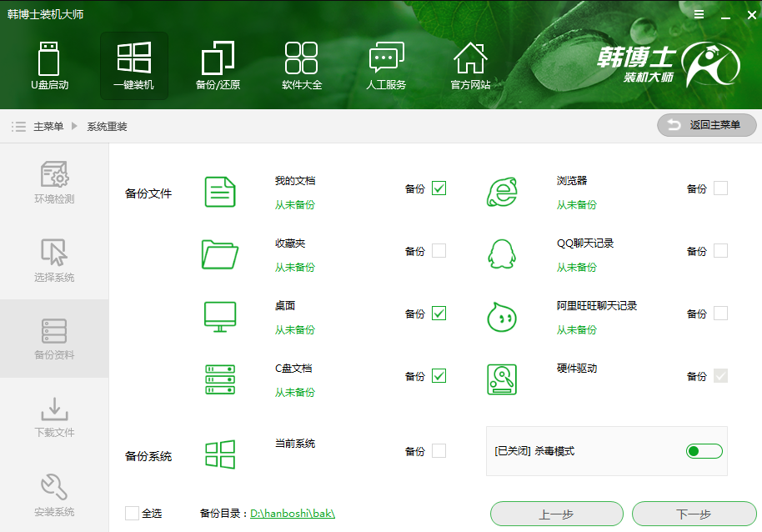Turn off 杀毒模式 switch
762x532 pixels.
click(704, 451)
